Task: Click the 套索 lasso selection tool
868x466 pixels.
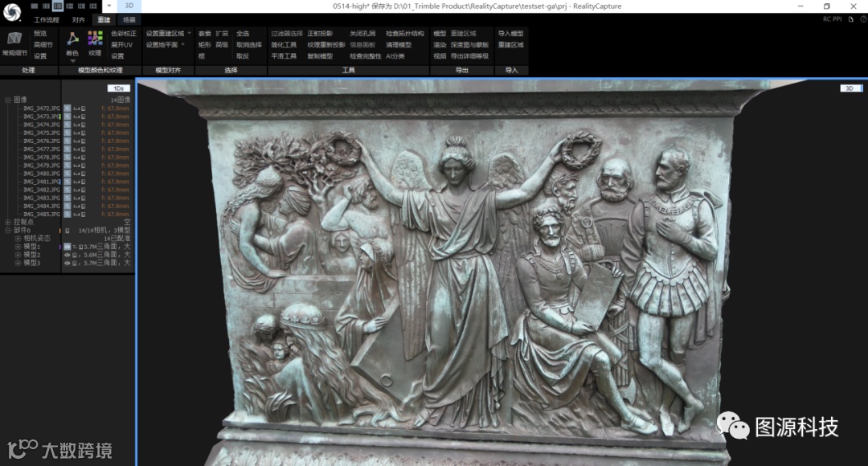Action: (204, 34)
